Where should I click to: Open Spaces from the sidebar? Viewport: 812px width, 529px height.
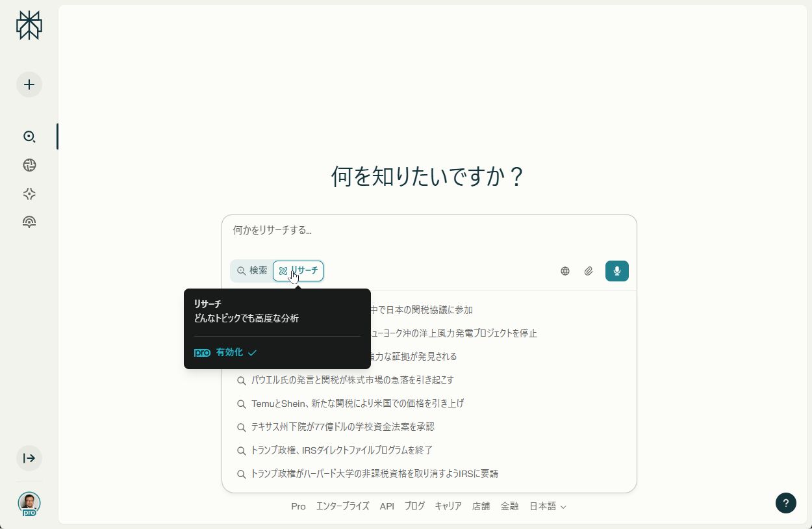point(29,194)
